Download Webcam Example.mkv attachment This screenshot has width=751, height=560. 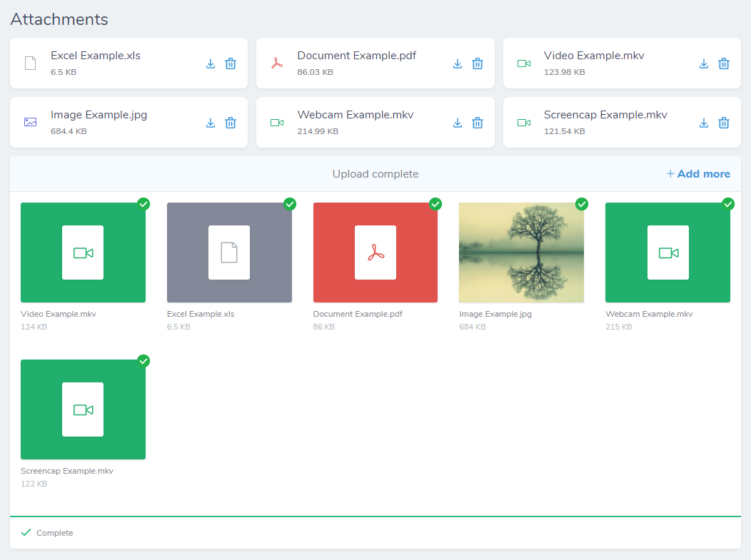[x=458, y=123]
